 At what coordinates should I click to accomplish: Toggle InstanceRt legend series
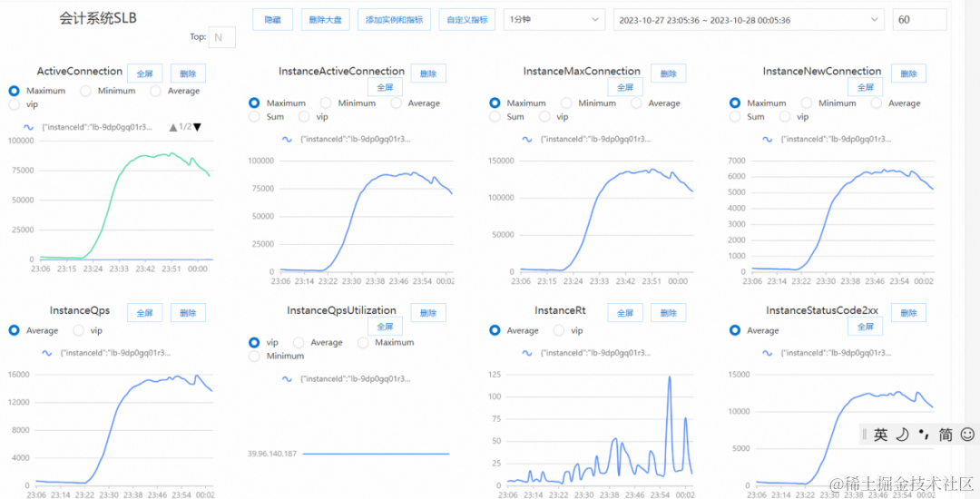tap(586, 353)
